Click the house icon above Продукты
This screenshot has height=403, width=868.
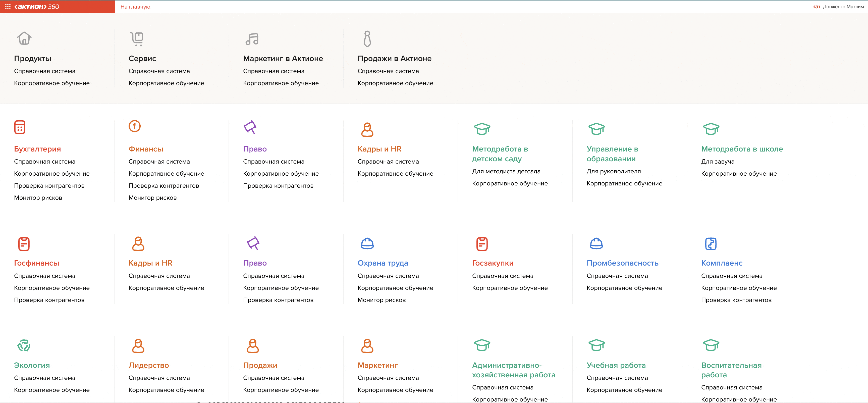tap(24, 38)
